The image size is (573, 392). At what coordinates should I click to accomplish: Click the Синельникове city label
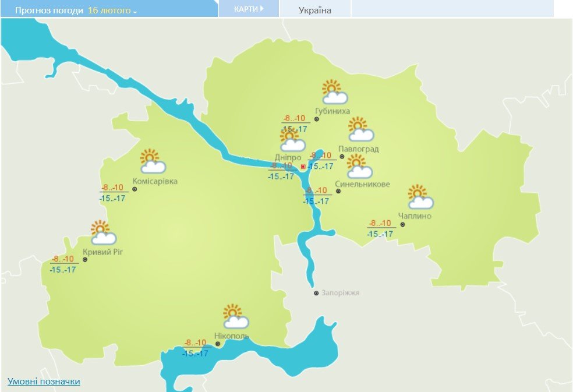(362, 185)
